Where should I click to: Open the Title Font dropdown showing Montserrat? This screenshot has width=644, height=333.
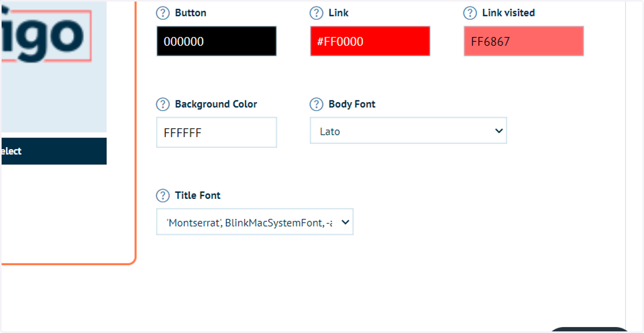(x=255, y=222)
